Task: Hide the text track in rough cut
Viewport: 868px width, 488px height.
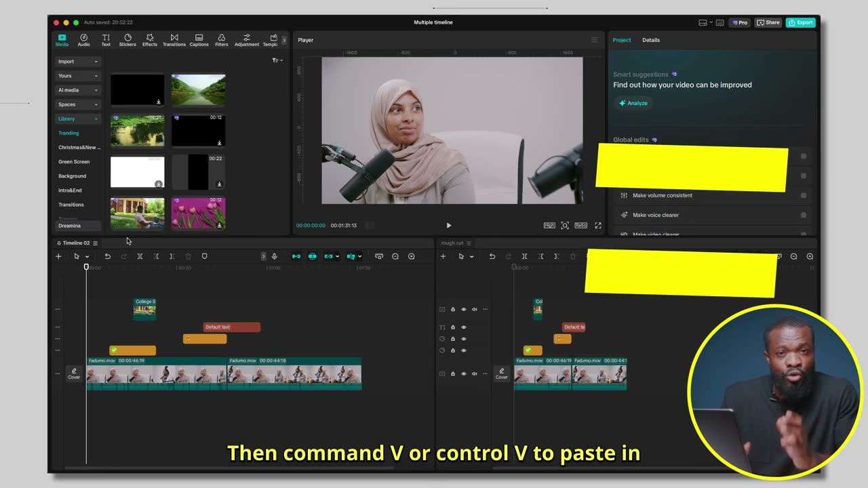Action: [x=464, y=327]
